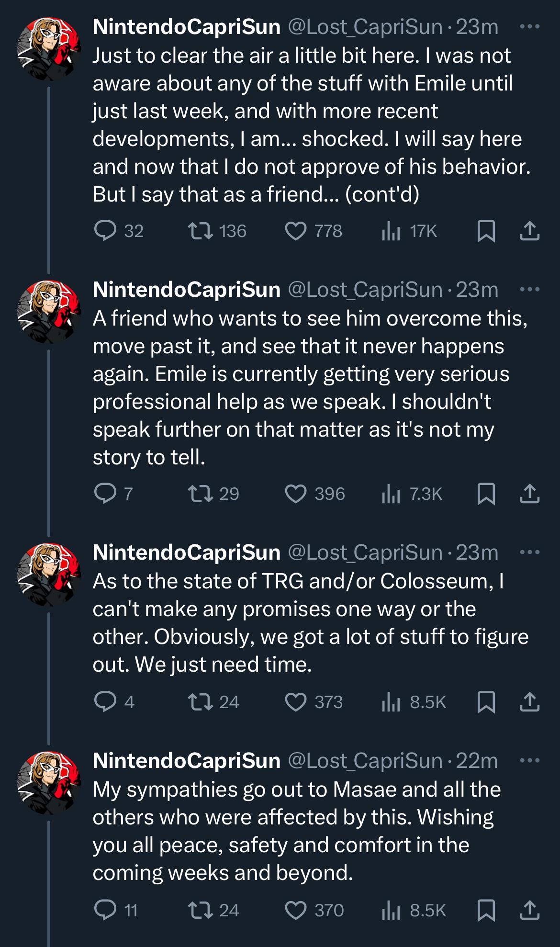
Task: Share the first tweet in the thread
Action: click(529, 231)
